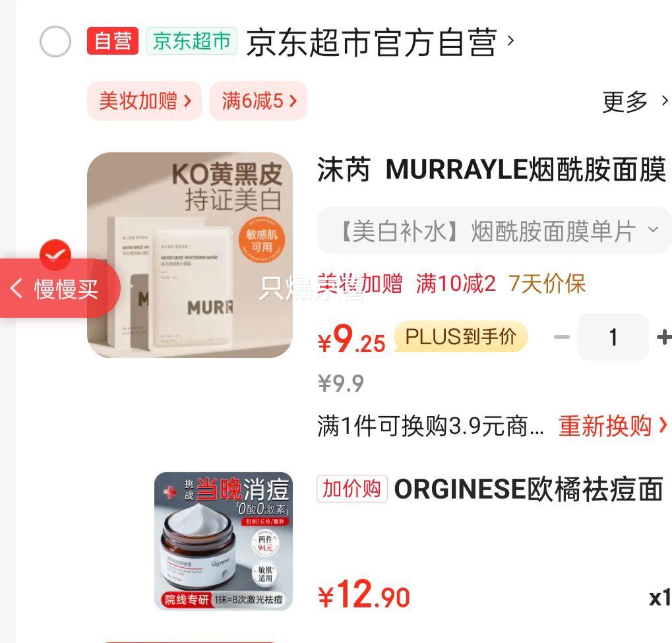Open MURRAYLE mask product thumbnail
This screenshot has width=672, height=643.
tap(190, 255)
